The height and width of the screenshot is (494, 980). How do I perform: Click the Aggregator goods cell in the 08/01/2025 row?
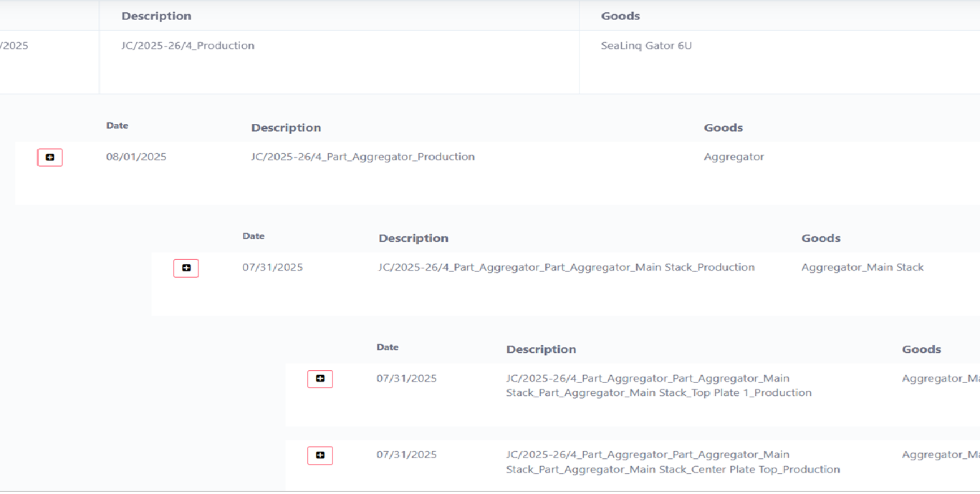734,157
